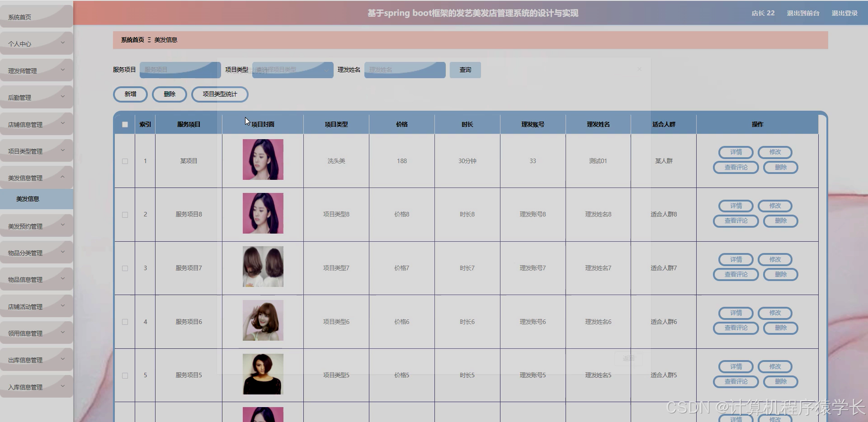
Task: Open 入库信息管理 menu item
Action: click(36, 387)
